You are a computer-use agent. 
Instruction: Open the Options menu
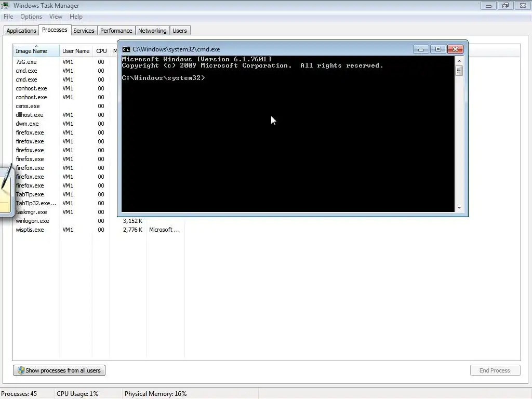tap(31, 17)
